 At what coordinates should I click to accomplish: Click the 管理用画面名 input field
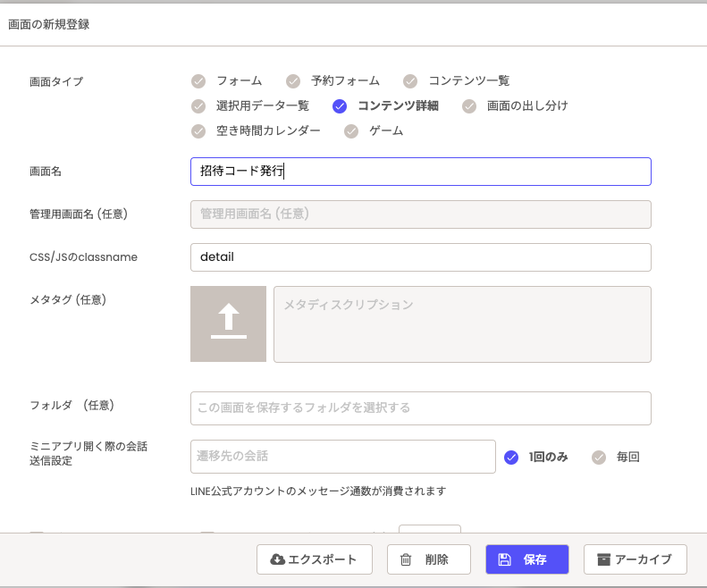[420, 214]
